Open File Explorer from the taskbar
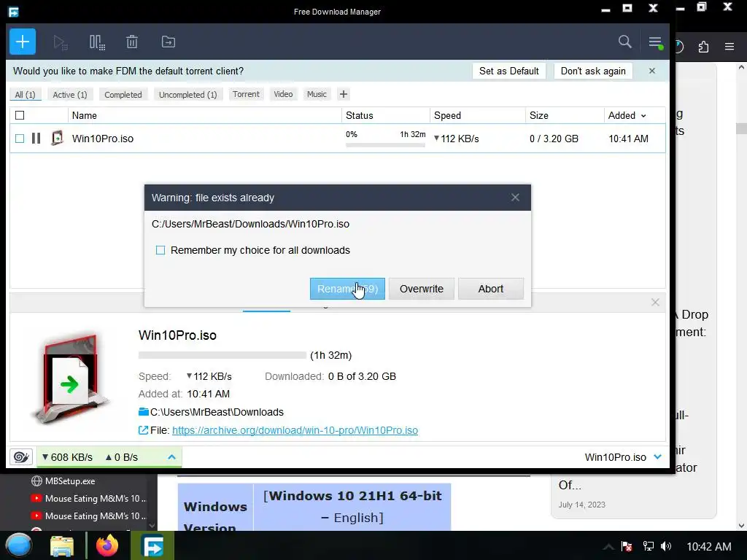The width and height of the screenshot is (747, 560). coord(62,546)
